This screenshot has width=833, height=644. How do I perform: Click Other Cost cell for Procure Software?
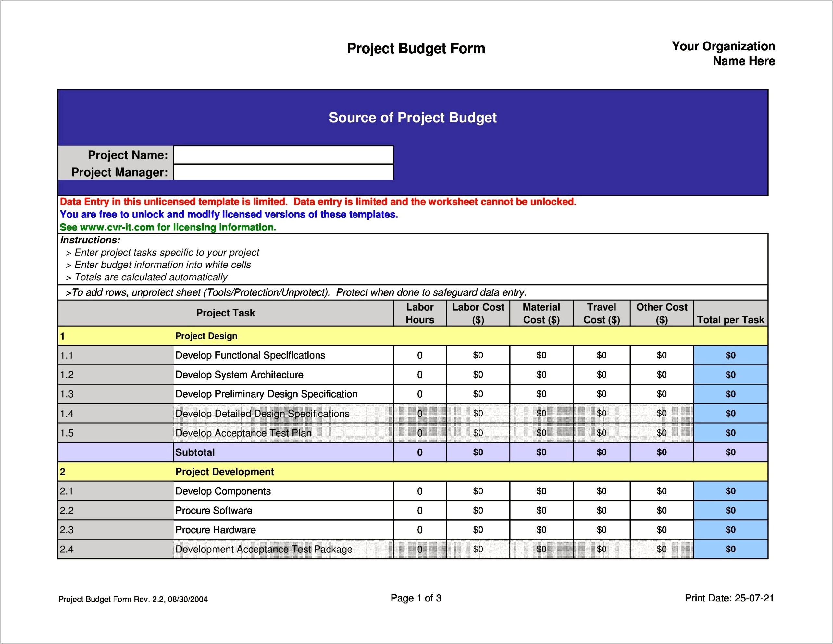pyautogui.click(x=662, y=511)
